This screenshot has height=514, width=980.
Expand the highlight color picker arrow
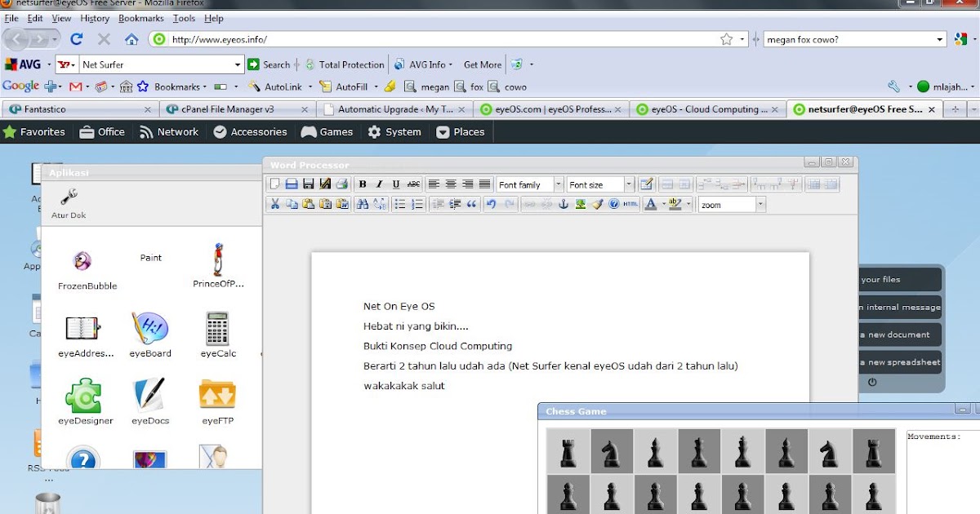(x=688, y=204)
